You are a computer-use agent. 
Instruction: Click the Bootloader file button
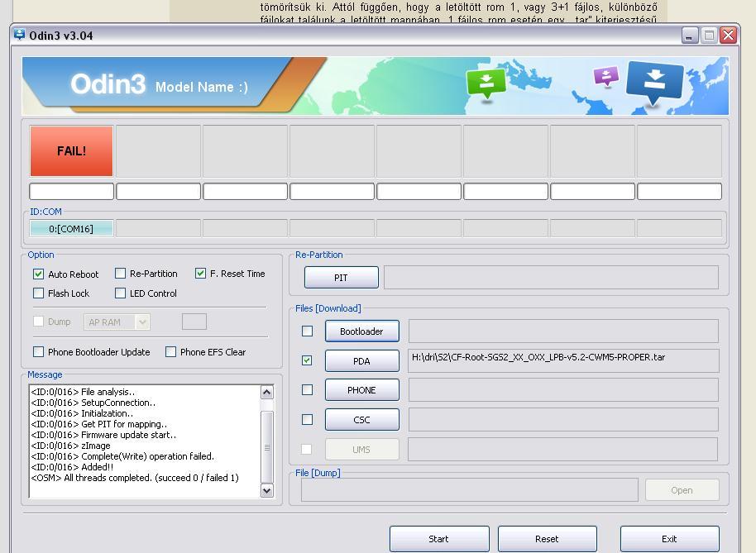[x=362, y=331]
